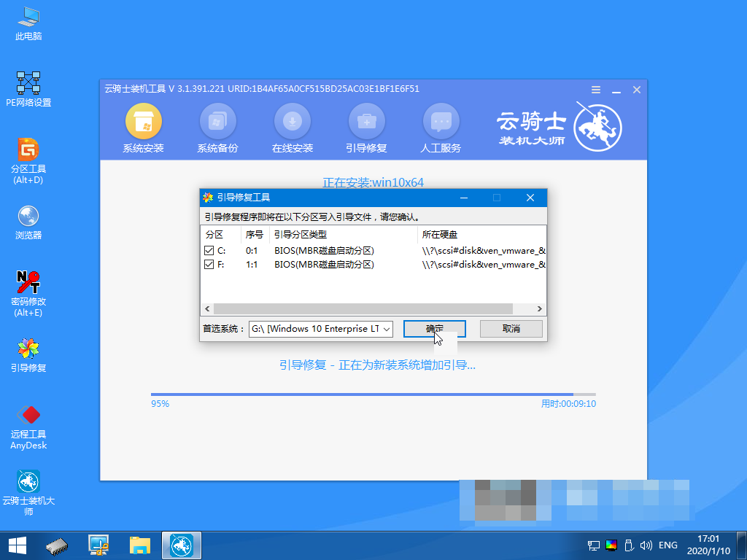Click 95% progress label
This screenshot has width=747, height=560.
coord(160,404)
